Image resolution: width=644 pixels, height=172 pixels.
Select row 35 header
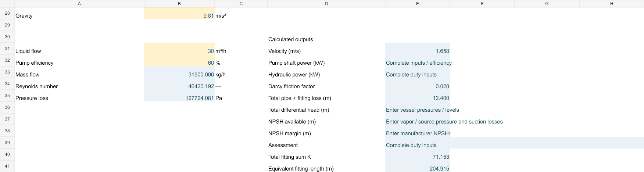click(7, 96)
